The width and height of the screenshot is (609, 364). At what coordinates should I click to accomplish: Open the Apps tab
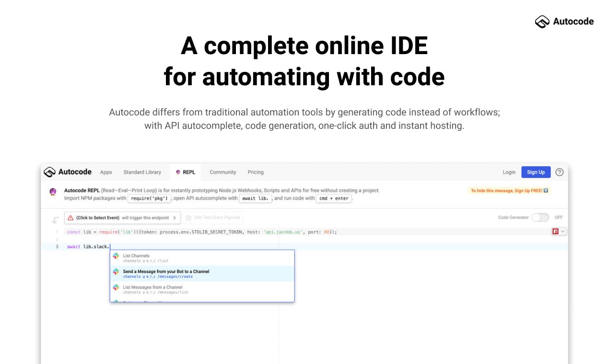106,172
